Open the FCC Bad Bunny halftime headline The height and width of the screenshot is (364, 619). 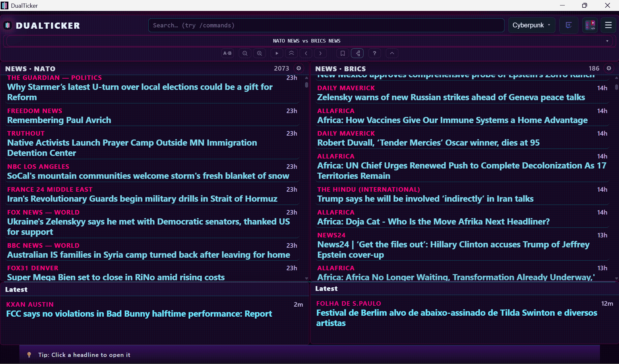[x=139, y=313]
